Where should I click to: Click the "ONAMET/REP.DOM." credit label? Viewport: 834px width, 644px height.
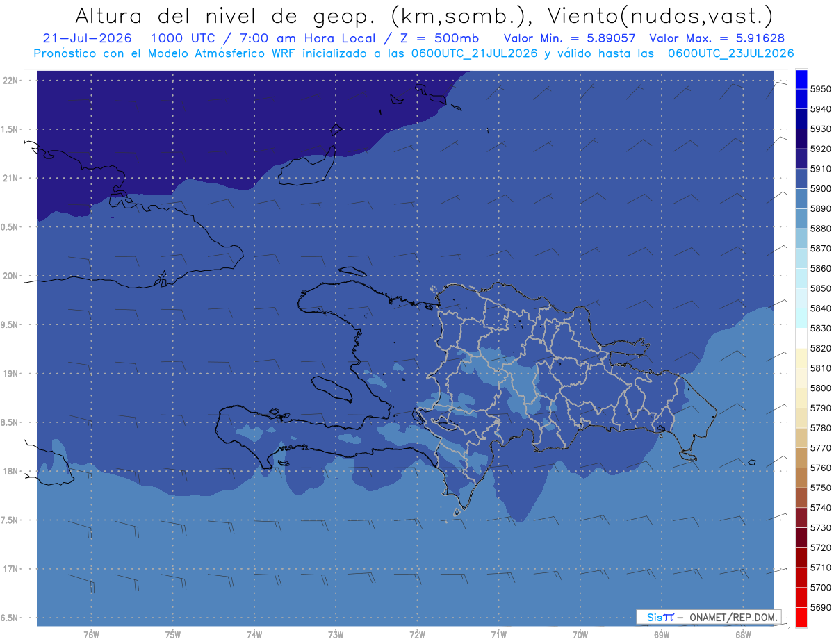(x=733, y=617)
